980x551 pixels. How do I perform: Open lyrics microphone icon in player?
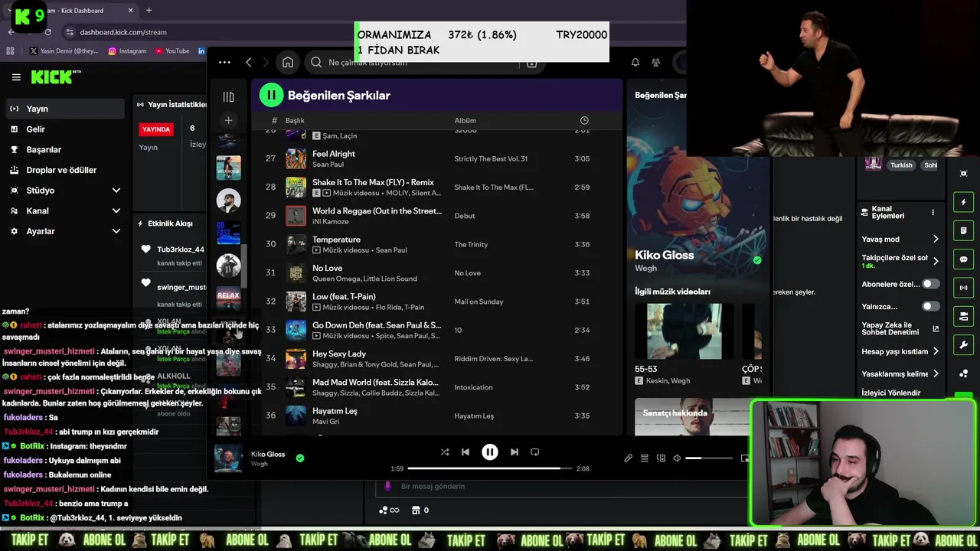coord(628,458)
